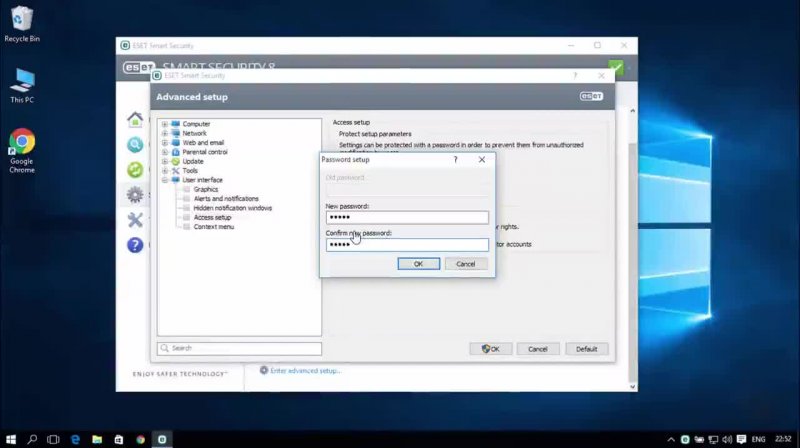The width and height of the screenshot is (800, 448).
Task: Click OK in Advanced setup window
Action: point(491,349)
